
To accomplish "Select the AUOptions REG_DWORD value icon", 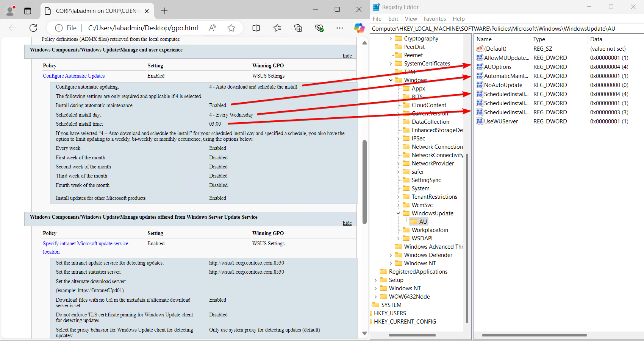I will point(479,67).
